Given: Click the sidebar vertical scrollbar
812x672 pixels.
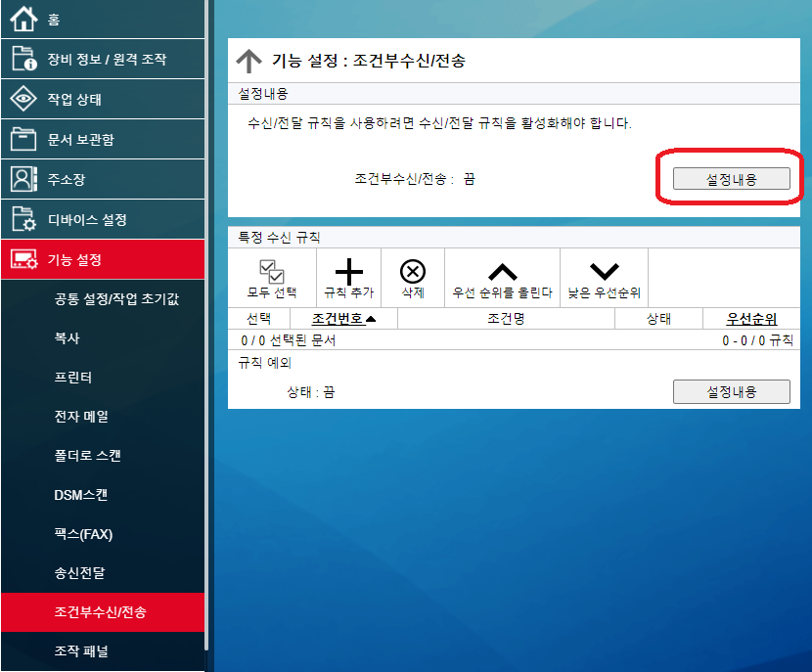Looking at the screenshot, I should coord(206,325).
